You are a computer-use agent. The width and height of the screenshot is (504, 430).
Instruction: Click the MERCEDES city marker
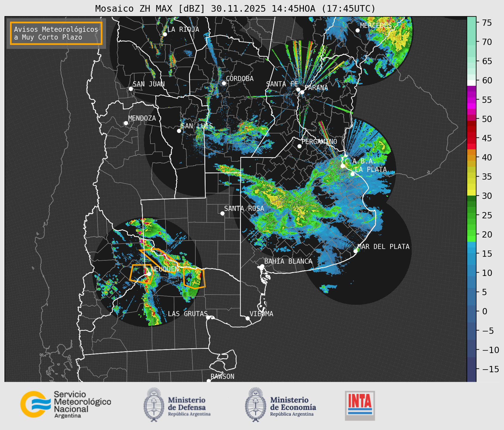tap(358, 31)
